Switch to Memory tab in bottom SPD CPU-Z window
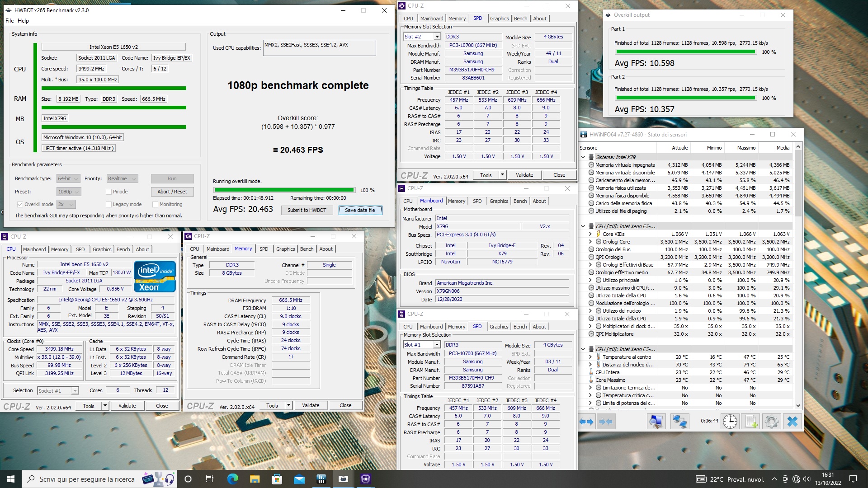This screenshot has height=488, width=868. [x=457, y=327]
